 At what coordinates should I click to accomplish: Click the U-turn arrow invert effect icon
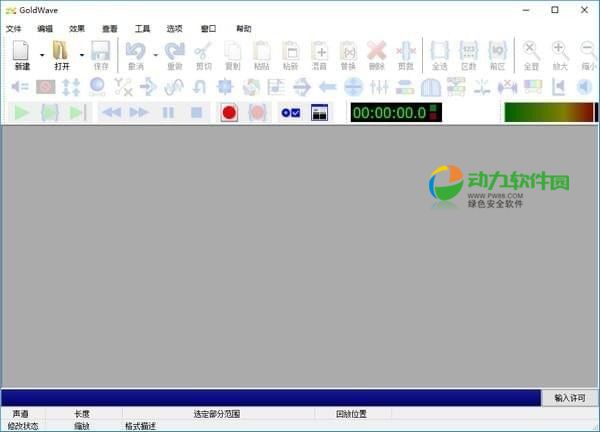pos(199,87)
